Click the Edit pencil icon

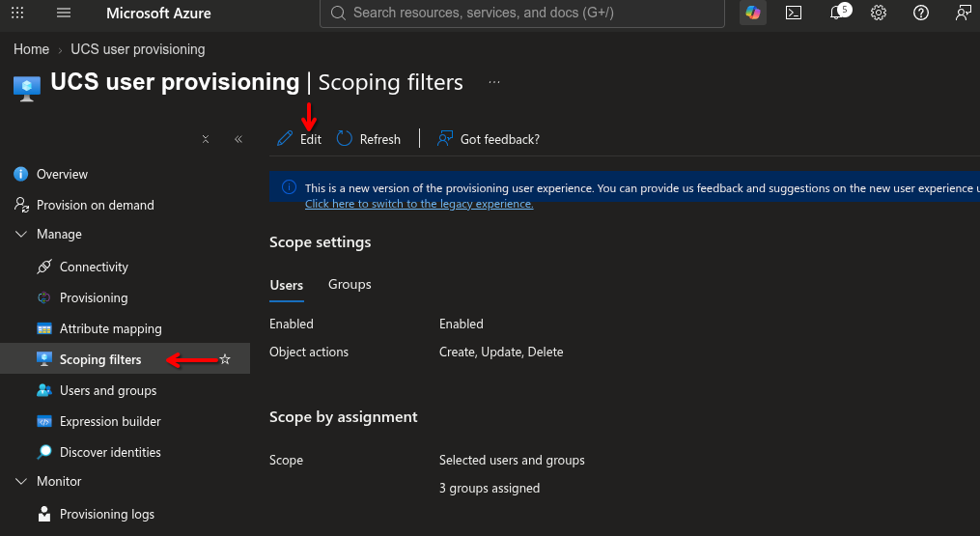(x=285, y=138)
